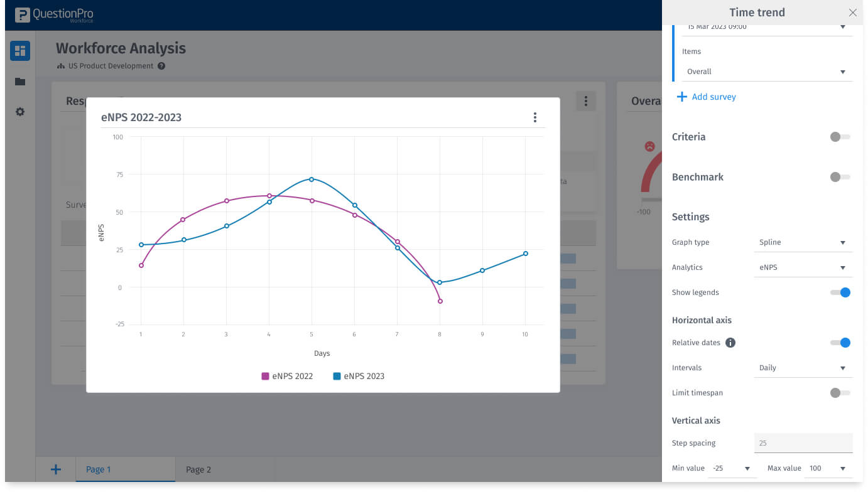The width and height of the screenshot is (868, 492).
Task: Click the Time trend panel title
Action: click(x=757, y=13)
